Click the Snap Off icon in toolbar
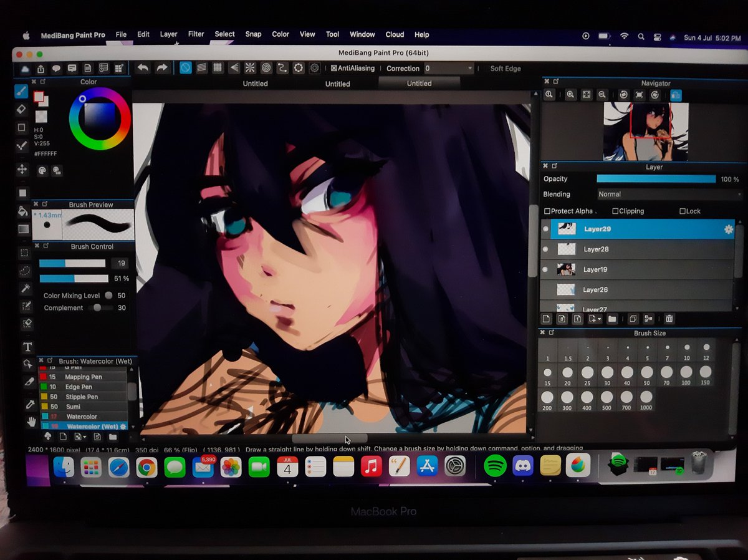The width and height of the screenshot is (748, 560). [x=186, y=68]
